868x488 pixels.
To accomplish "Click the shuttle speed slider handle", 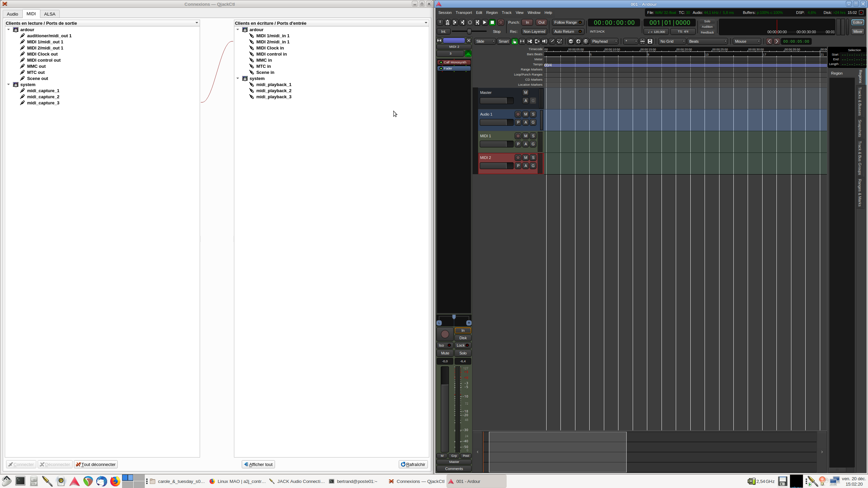I will pyautogui.click(x=469, y=32).
